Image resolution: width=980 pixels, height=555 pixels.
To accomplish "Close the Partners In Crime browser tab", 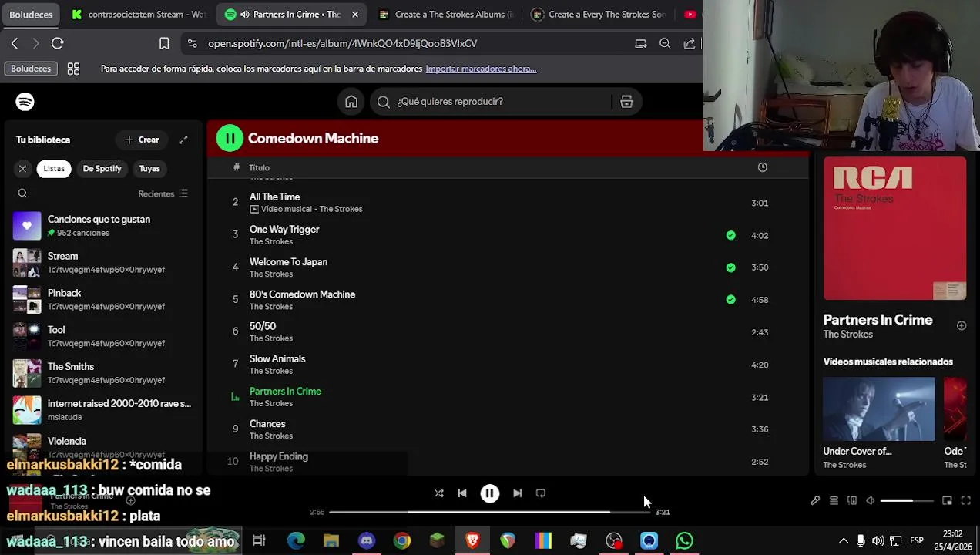I will (x=355, y=14).
